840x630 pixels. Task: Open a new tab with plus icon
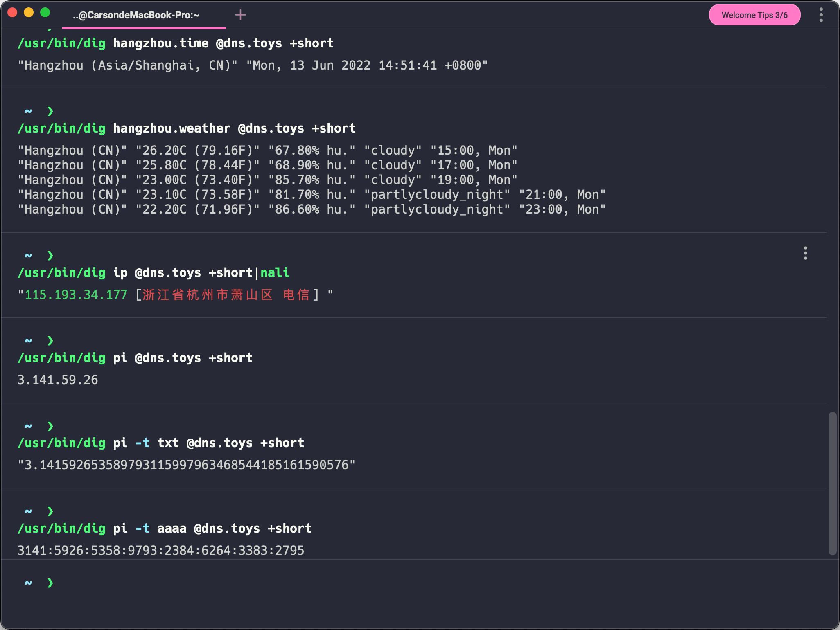(x=240, y=15)
